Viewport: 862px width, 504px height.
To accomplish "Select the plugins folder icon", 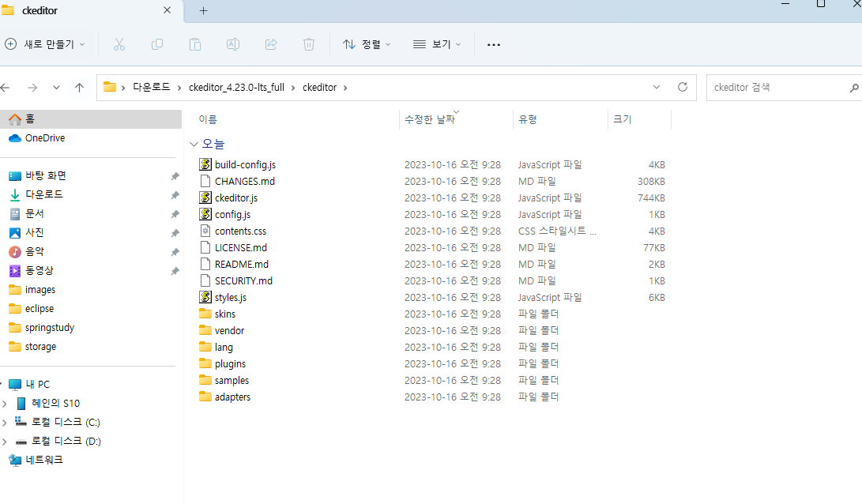I will click(205, 363).
